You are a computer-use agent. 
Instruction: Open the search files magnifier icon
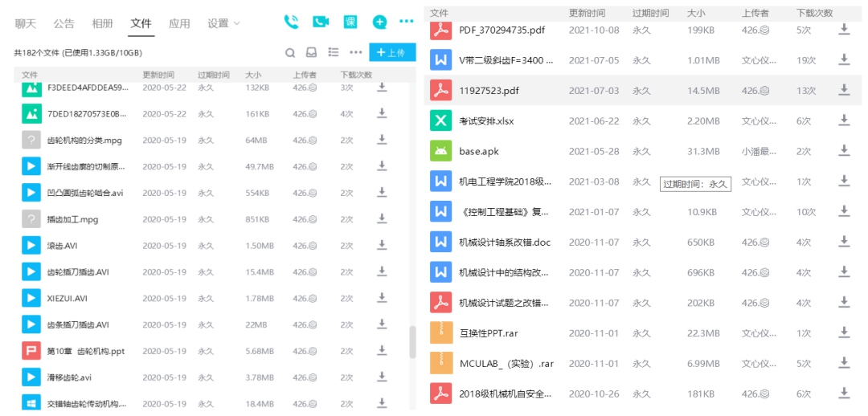(290, 53)
